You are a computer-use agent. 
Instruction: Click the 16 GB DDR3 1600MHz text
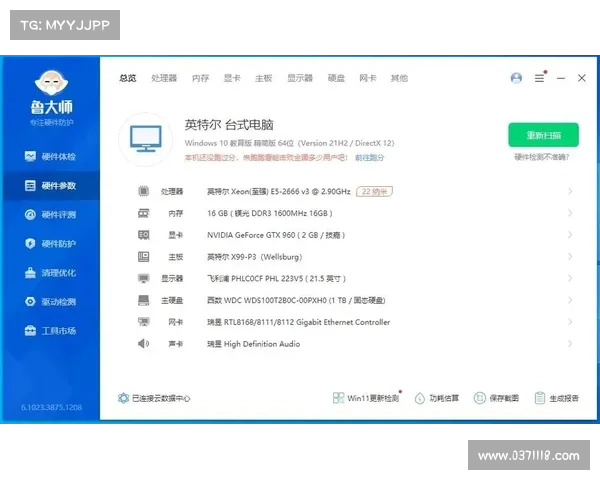(x=269, y=213)
